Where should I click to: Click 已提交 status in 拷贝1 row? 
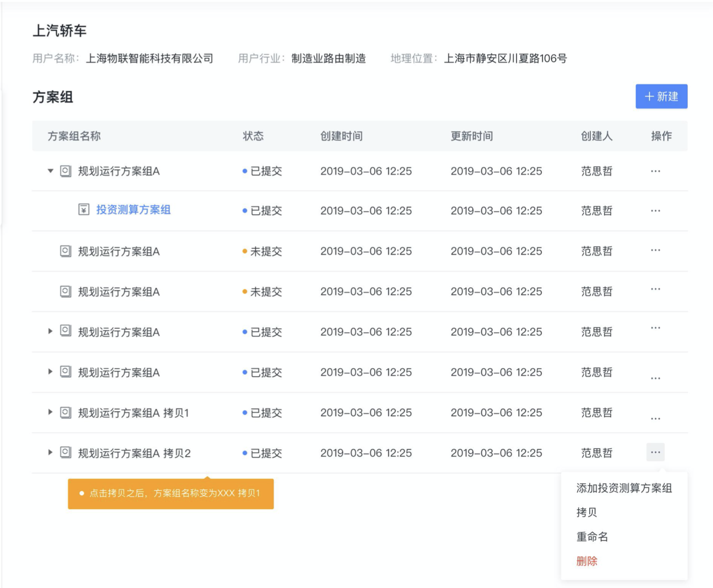tap(262, 413)
